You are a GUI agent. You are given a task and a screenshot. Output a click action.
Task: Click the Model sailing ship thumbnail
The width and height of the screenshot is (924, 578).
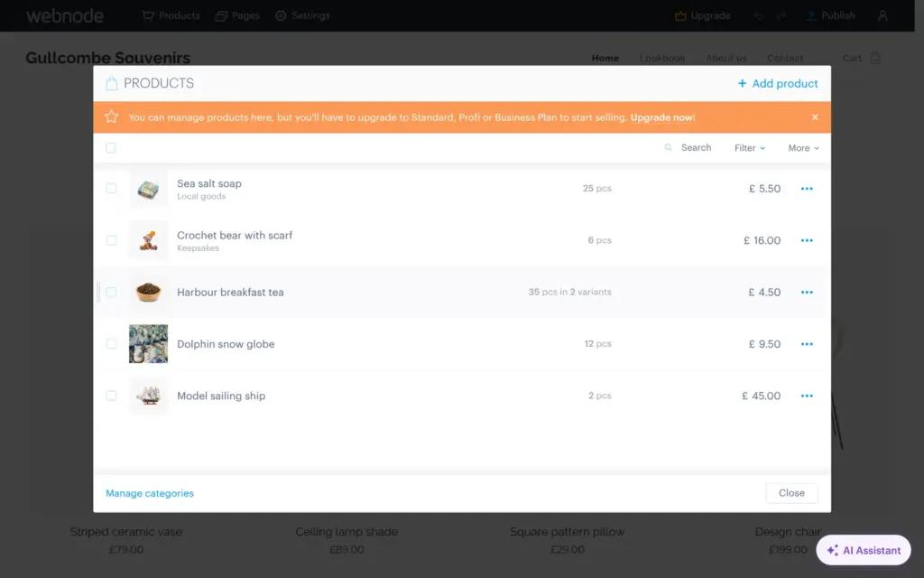point(149,396)
